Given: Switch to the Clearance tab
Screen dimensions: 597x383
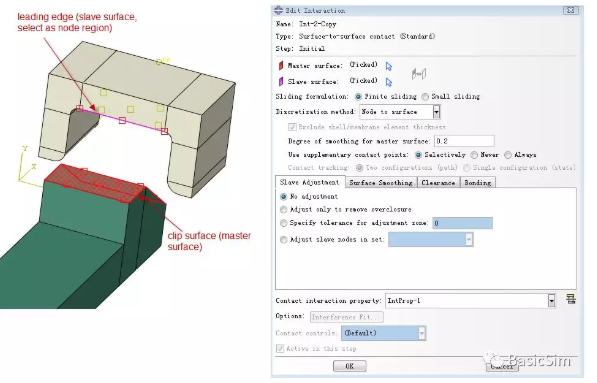Looking at the screenshot, I should point(438,183).
